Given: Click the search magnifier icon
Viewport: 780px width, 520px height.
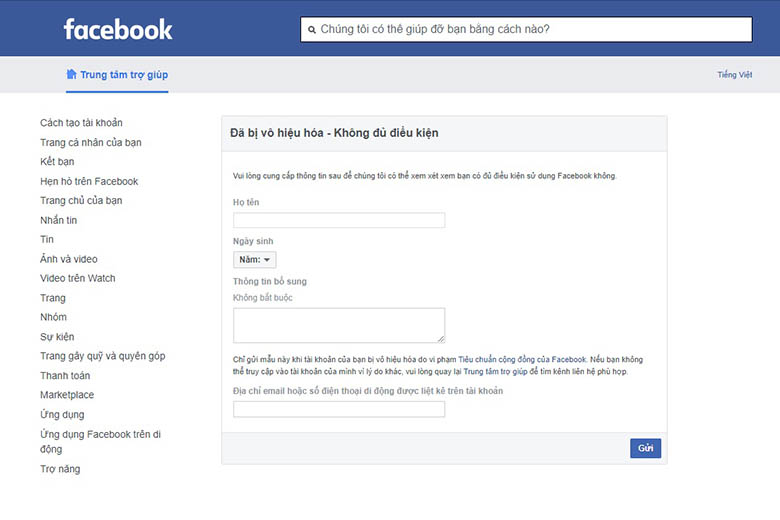Looking at the screenshot, I should pos(312,30).
